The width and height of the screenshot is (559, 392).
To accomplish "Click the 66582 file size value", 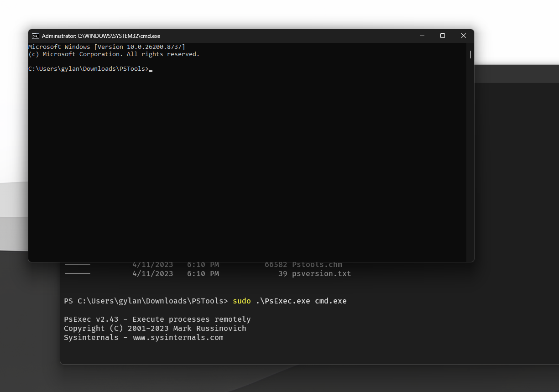I will (276, 265).
